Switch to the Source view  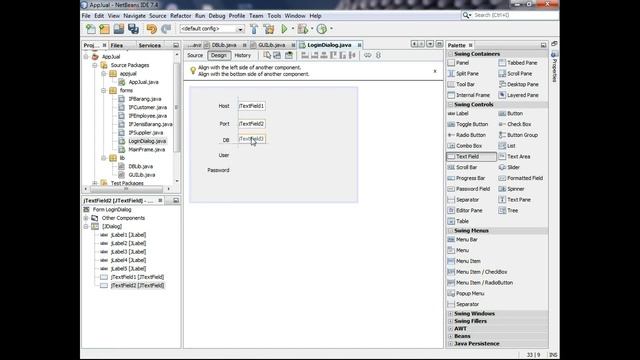195,55
